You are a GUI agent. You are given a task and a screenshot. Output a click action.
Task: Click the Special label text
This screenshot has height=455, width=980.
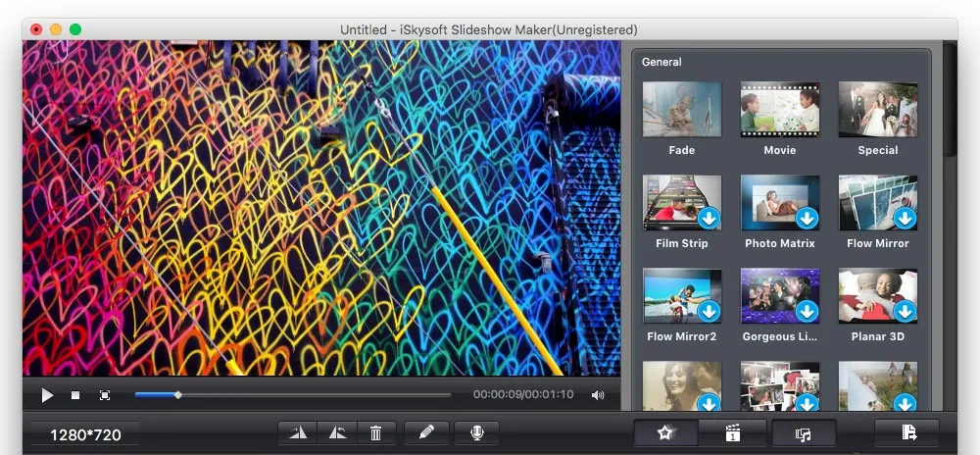(x=878, y=150)
